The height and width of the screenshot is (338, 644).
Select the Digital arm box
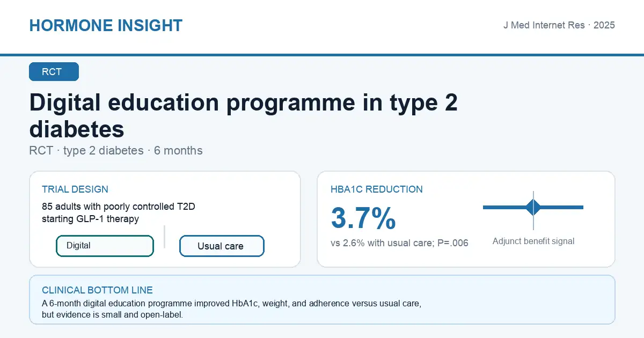105,246
